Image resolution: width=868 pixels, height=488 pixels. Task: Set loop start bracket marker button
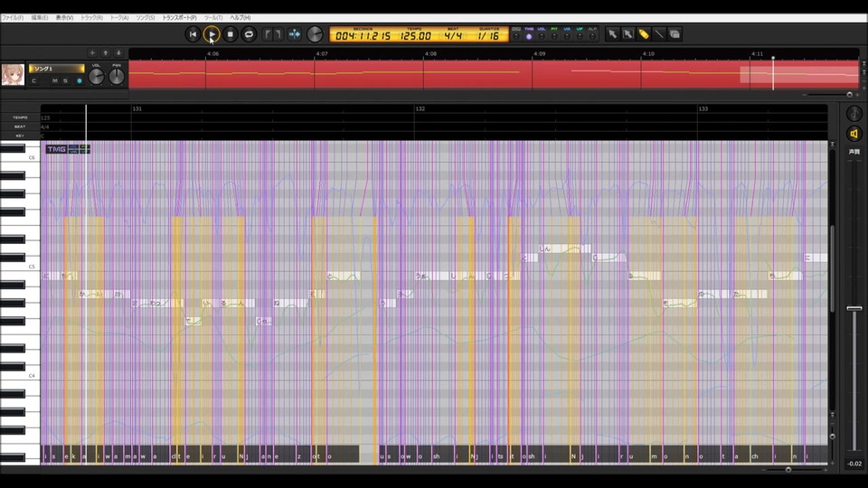(268, 34)
